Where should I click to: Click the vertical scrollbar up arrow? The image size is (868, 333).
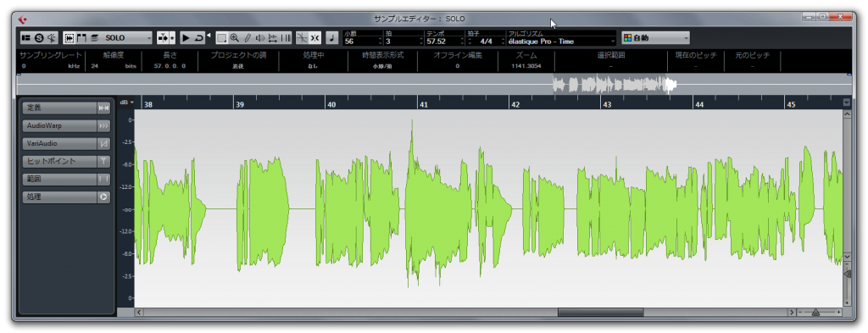(x=847, y=114)
